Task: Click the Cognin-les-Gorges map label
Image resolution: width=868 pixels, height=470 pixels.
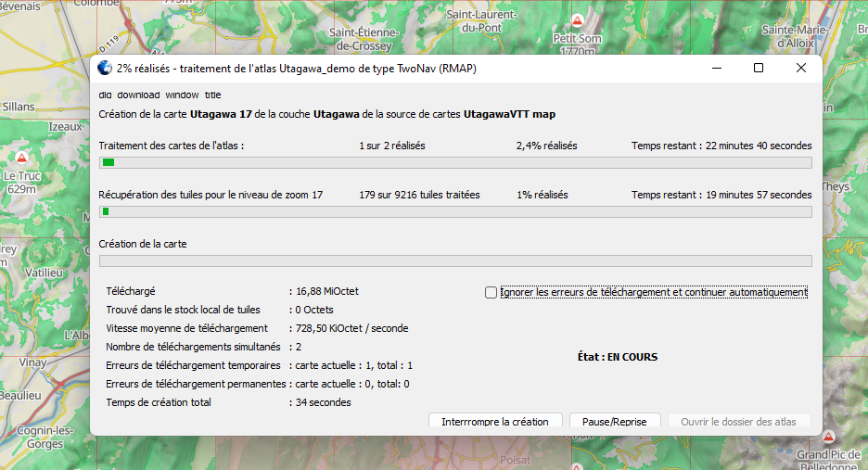Action: (x=45, y=437)
